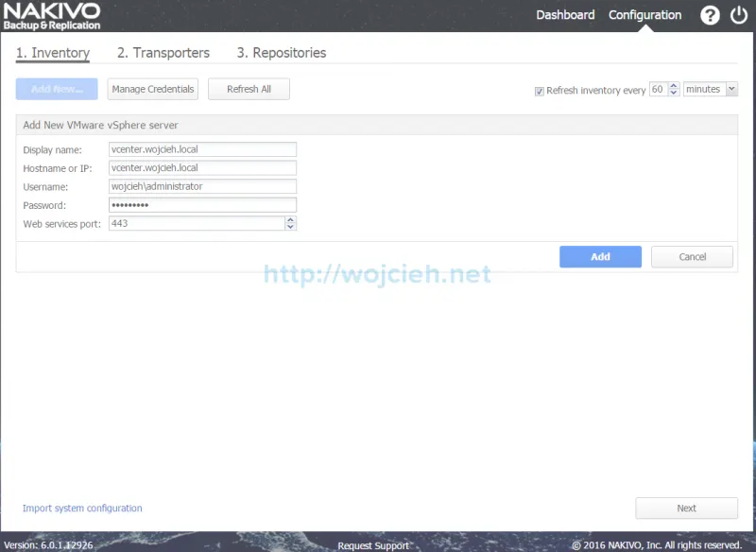Click the help question mark icon
Image resolution: width=756 pixels, height=552 pixels.
click(x=710, y=15)
